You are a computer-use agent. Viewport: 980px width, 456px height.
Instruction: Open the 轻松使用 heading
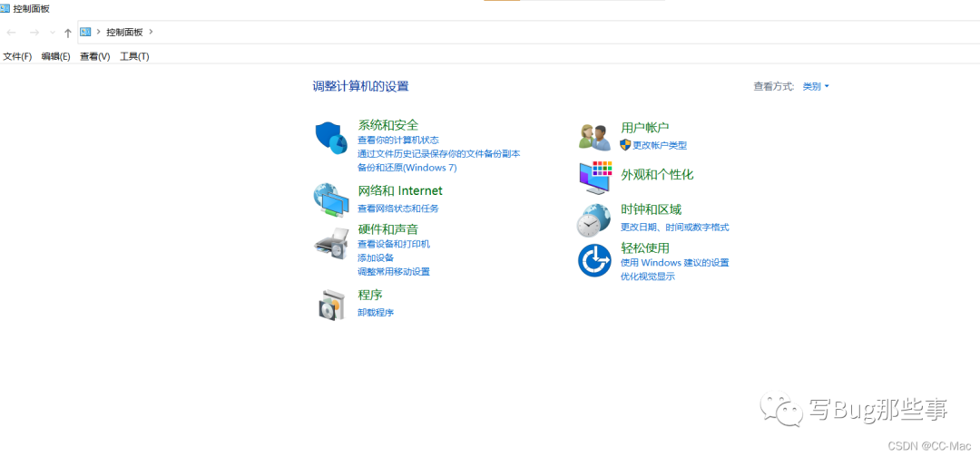coord(645,248)
